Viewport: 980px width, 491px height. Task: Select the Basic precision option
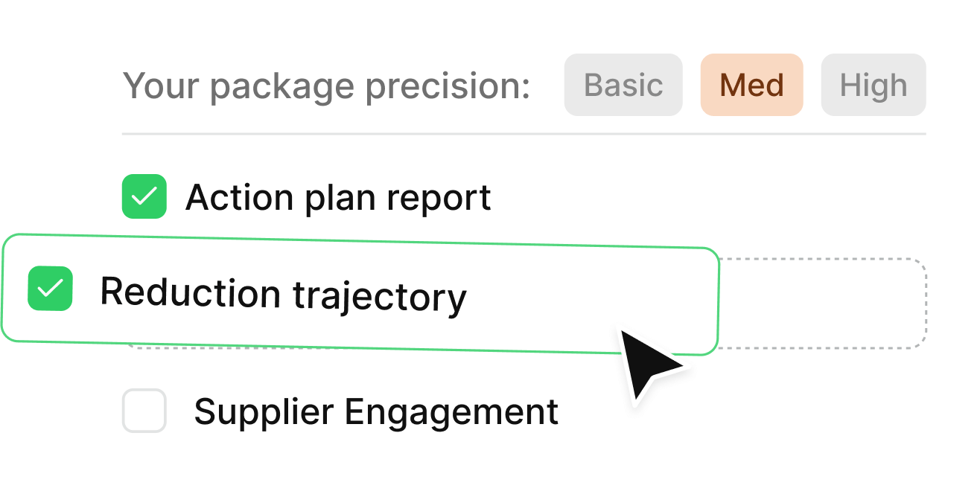(623, 85)
